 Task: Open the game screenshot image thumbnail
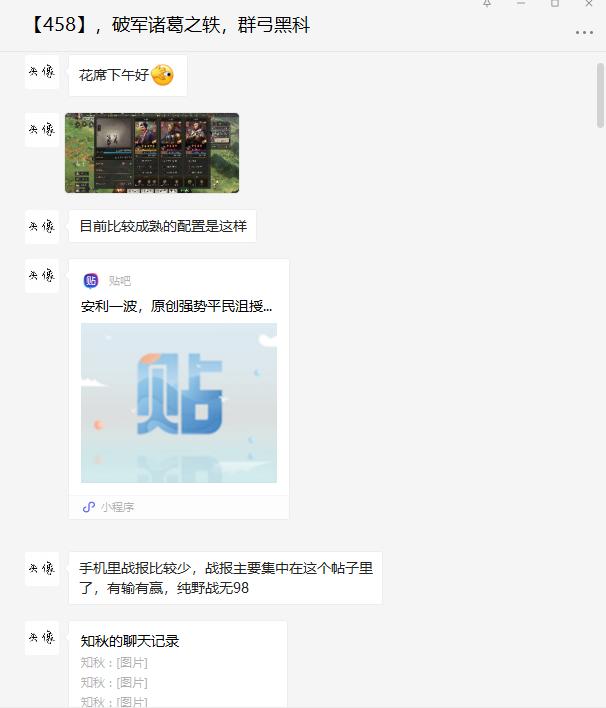152,153
